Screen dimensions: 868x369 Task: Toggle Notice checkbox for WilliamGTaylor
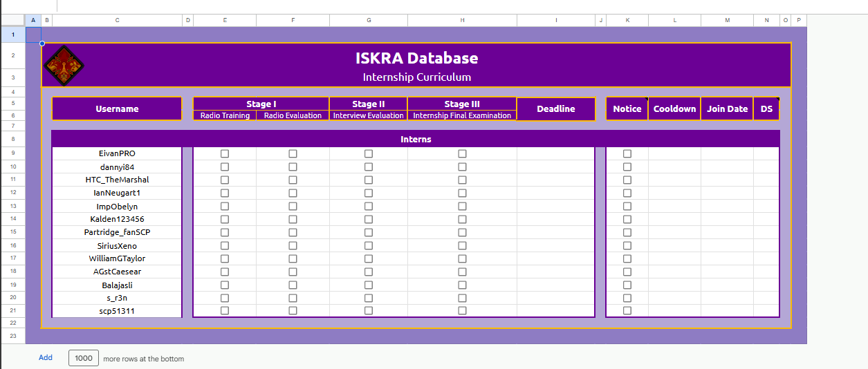(627, 258)
